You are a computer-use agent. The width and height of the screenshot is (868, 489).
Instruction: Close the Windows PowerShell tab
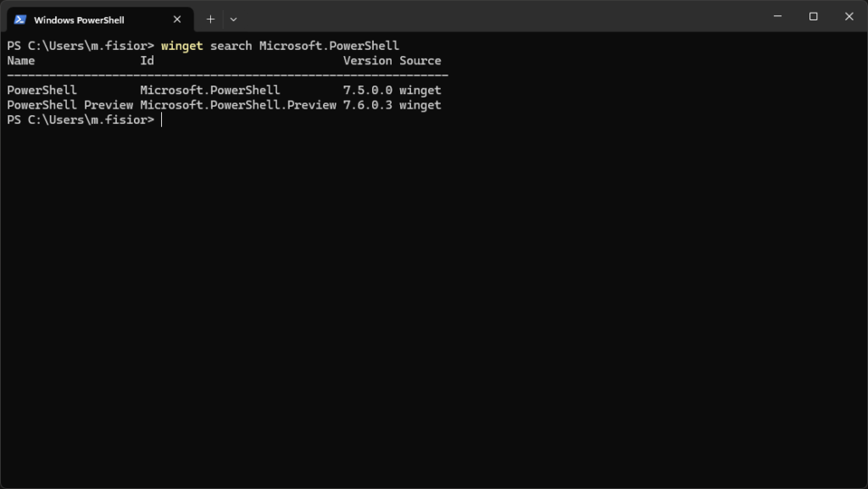[177, 19]
